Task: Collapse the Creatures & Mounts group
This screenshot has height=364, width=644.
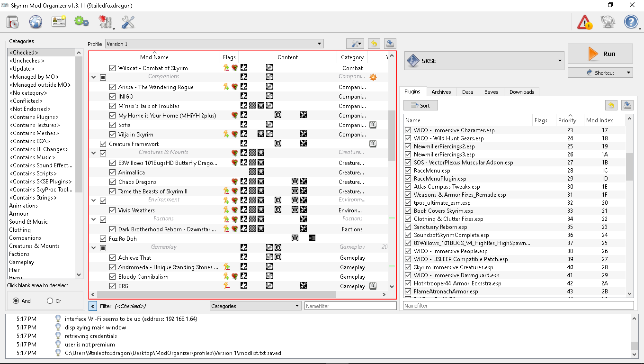Action: [94, 153]
